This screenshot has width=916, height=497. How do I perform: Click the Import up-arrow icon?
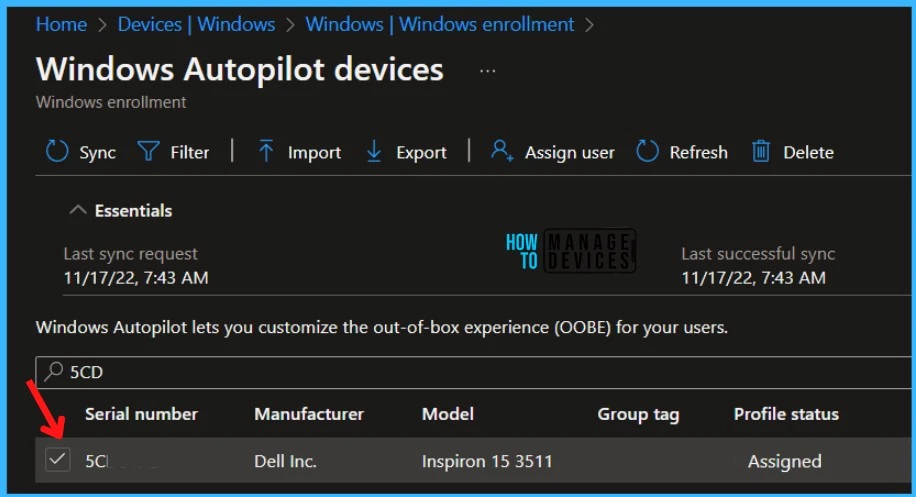tap(266, 151)
